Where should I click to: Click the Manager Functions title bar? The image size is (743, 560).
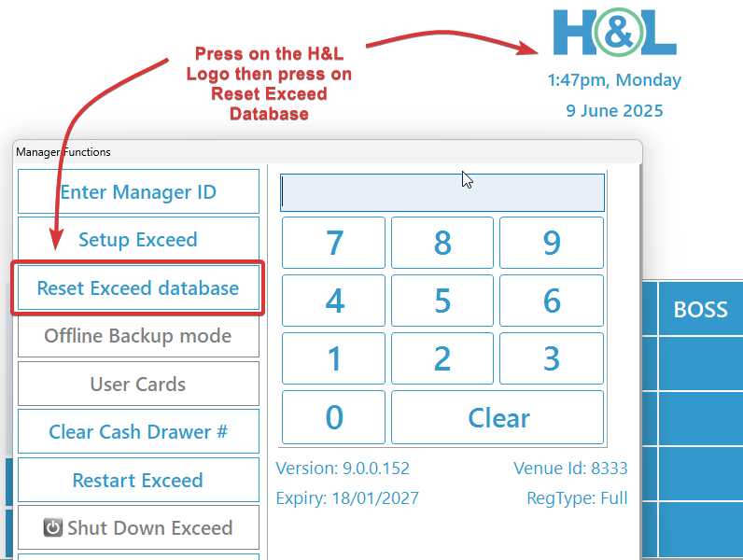[x=328, y=151]
